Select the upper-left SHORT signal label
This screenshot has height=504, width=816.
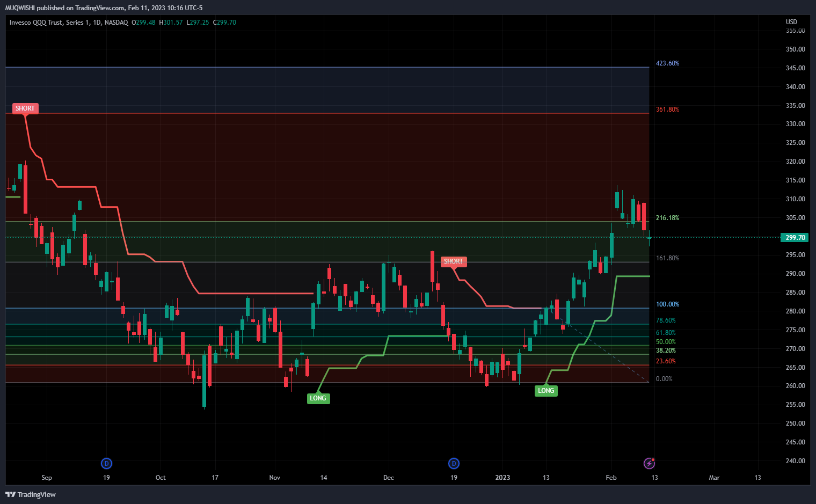pos(25,108)
